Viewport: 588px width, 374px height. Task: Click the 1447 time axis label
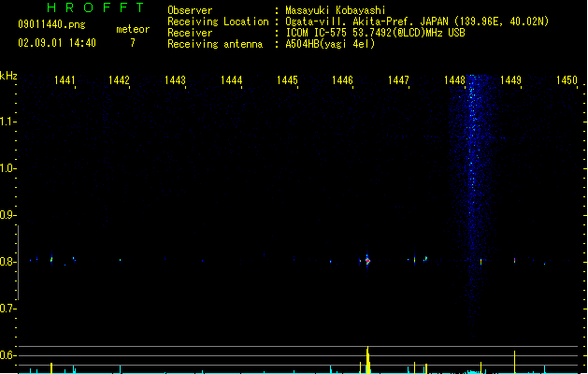tap(398, 80)
